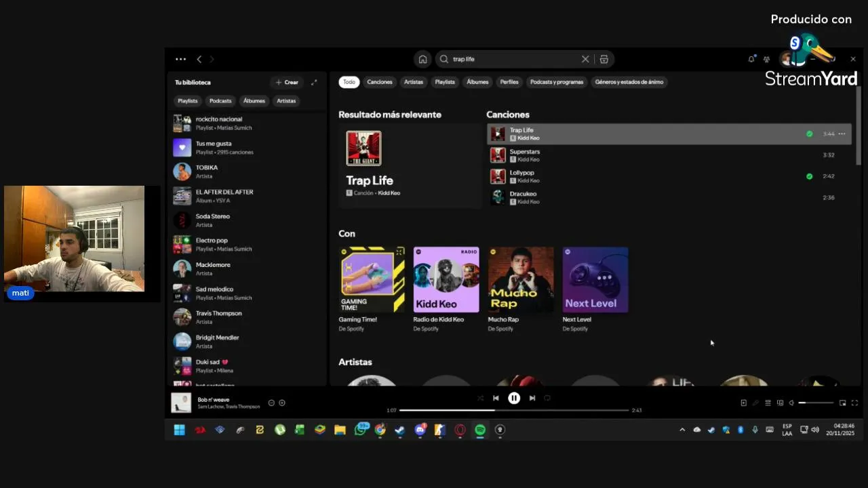Viewport: 868px width, 488px height.
Task: Open the Windows Start menu
Action: [x=179, y=430]
